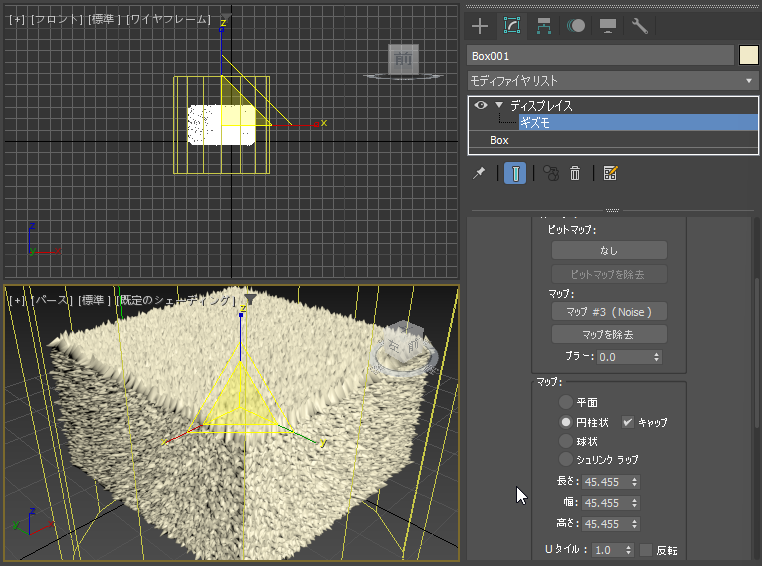Click the 幅 value field
The height and width of the screenshot is (566, 762).
[x=606, y=503]
